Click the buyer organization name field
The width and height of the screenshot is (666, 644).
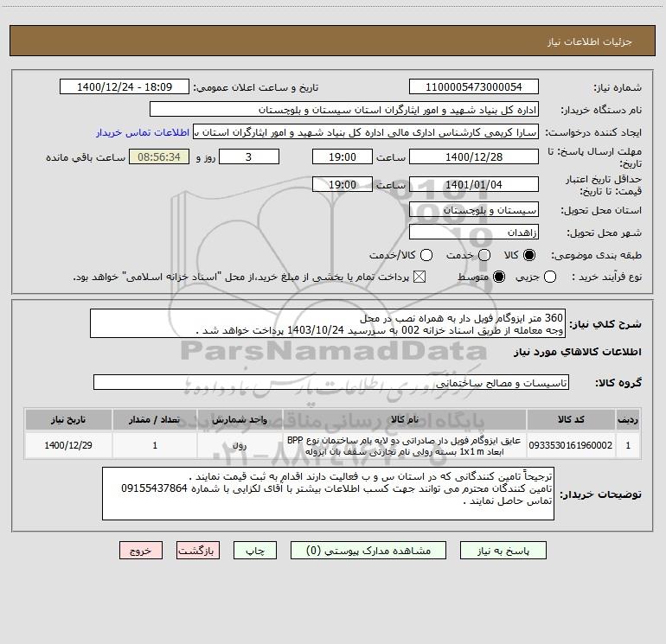point(344,110)
